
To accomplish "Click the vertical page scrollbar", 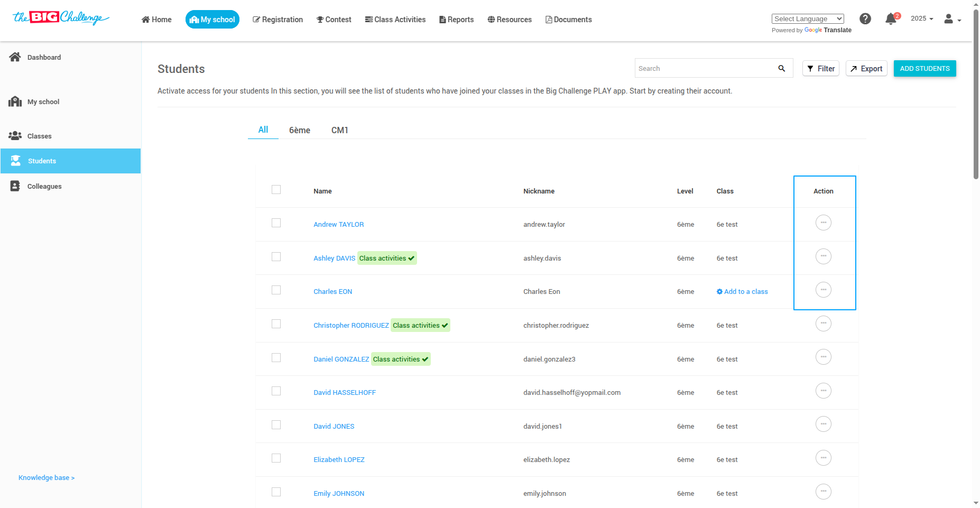I will (976, 95).
